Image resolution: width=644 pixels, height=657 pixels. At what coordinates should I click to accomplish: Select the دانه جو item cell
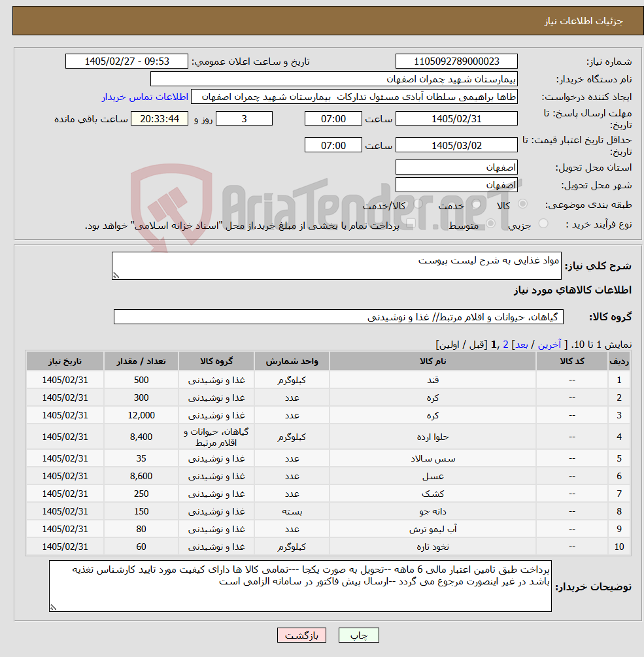(x=433, y=511)
